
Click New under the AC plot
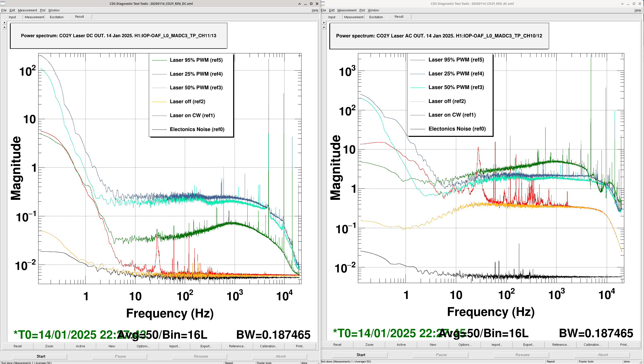pyautogui.click(x=433, y=345)
